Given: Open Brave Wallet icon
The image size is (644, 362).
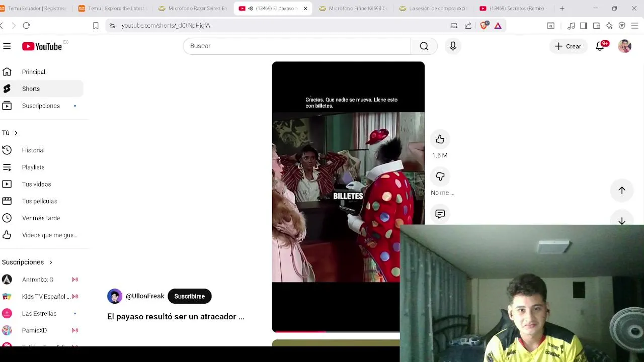Looking at the screenshot, I should 597,26.
